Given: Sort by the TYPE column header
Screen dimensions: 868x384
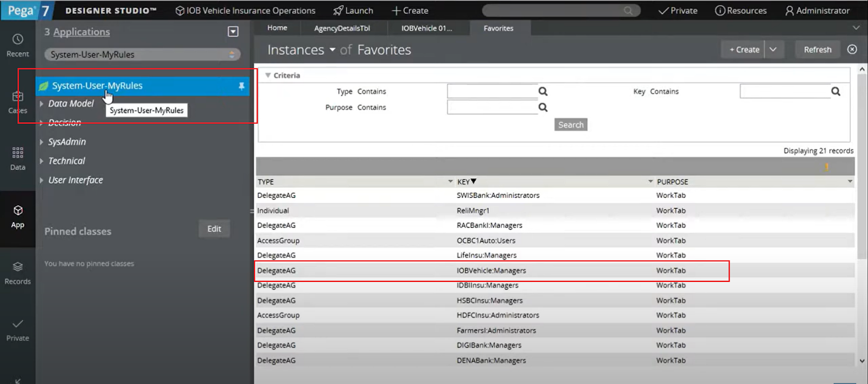Looking at the screenshot, I should point(266,181).
